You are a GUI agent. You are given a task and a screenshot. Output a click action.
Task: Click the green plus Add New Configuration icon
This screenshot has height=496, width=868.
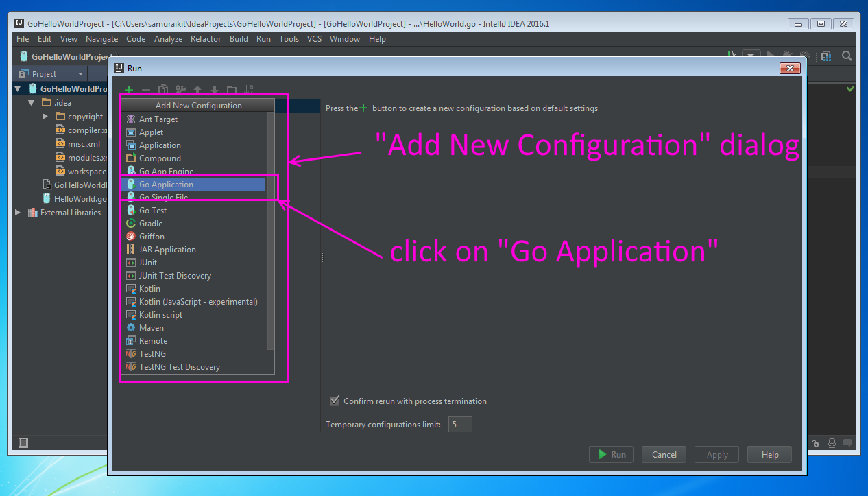coord(129,90)
